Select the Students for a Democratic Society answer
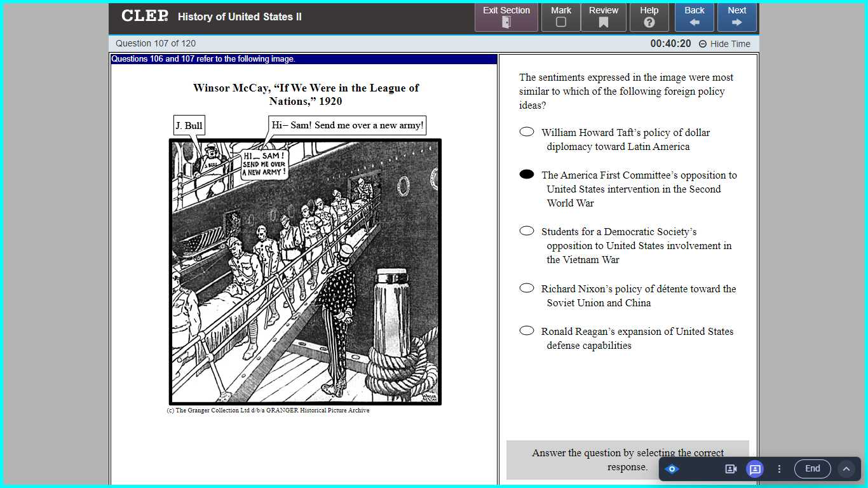This screenshot has width=868, height=488. pyautogui.click(x=526, y=230)
